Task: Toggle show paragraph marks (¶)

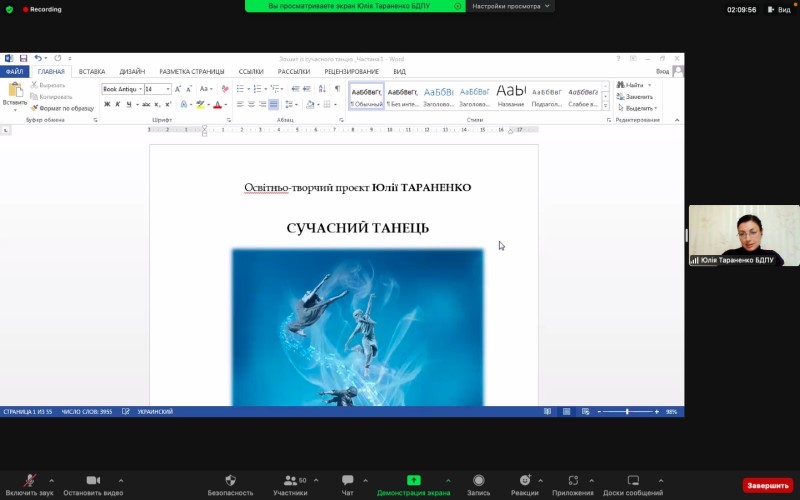Action: point(337,89)
